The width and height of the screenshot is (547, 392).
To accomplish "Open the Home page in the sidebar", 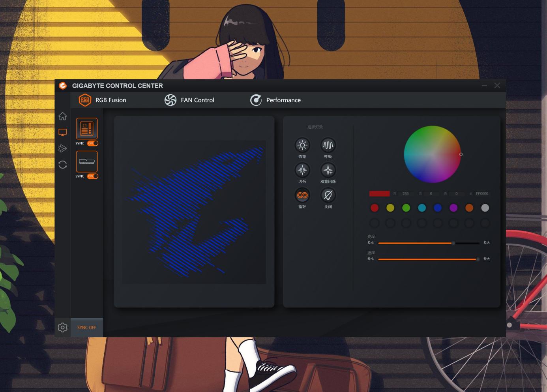I will 62,116.
